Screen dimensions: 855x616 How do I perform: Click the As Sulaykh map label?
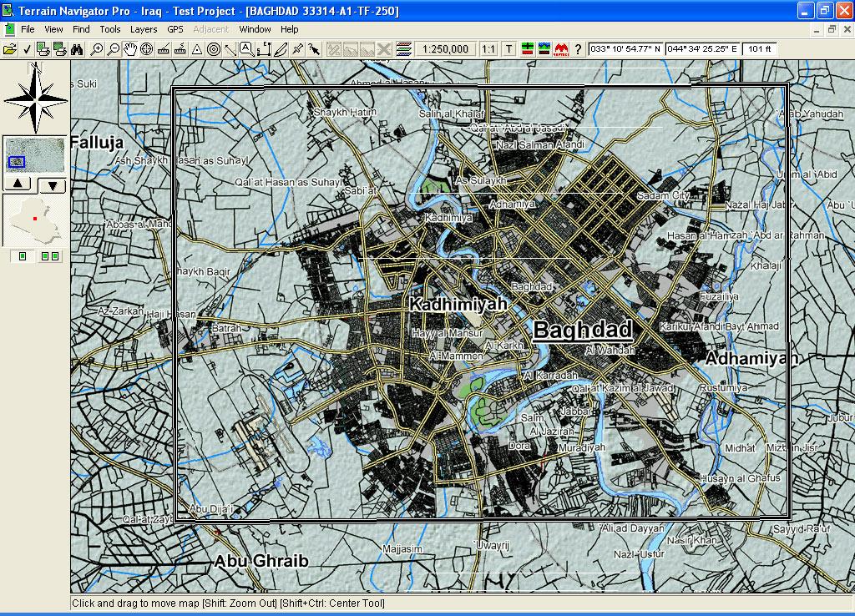(x=481, y=180)
